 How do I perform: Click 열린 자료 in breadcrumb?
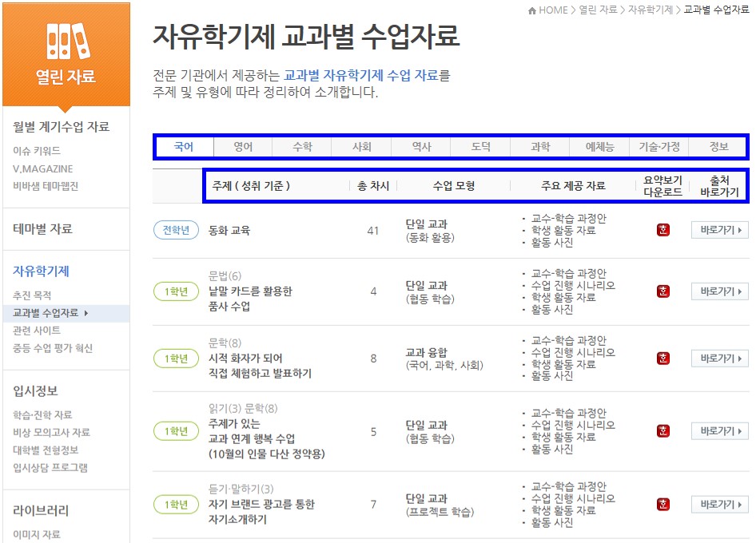(598, 10)
